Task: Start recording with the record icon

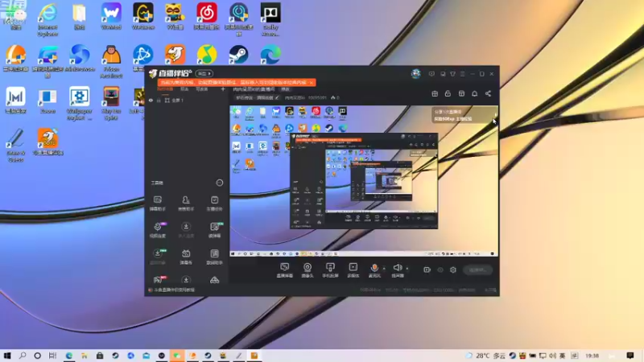Action: (427, 269)
